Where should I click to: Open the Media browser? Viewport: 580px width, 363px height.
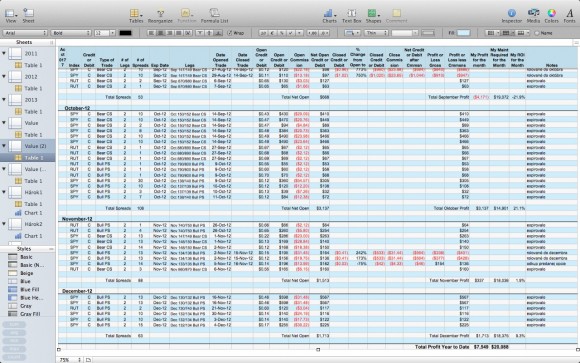(x=533, y=16)
